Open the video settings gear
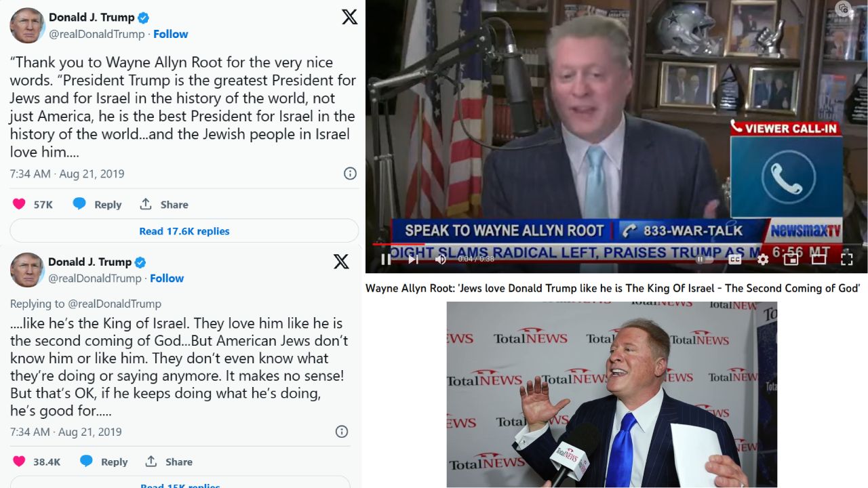The width and height of the screenshot is (868, 488). coord(763,260)
